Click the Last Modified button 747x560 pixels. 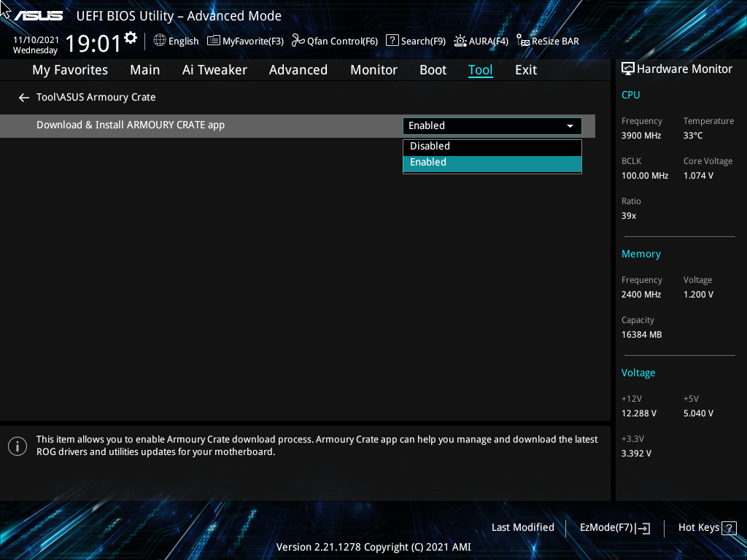pyautogui.click(x=522, y=528)
